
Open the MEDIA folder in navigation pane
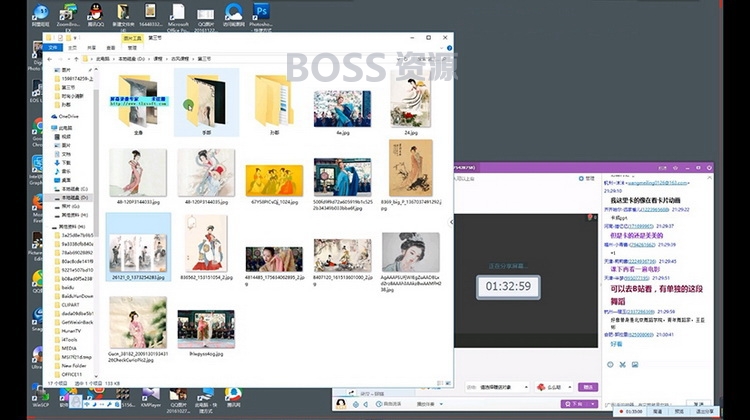pyautogui.click(x=66, y=348)
